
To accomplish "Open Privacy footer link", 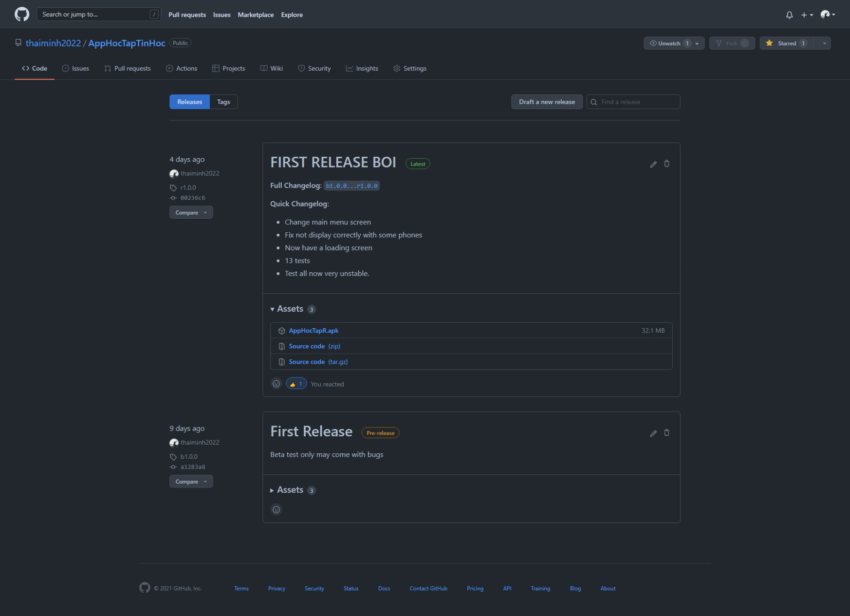I will coord(277,588).
